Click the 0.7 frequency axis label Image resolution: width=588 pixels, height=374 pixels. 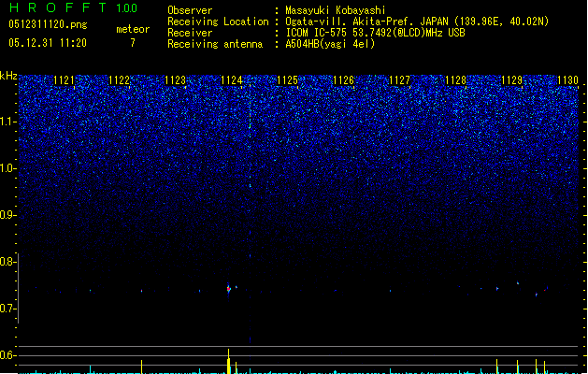point(7,309)
